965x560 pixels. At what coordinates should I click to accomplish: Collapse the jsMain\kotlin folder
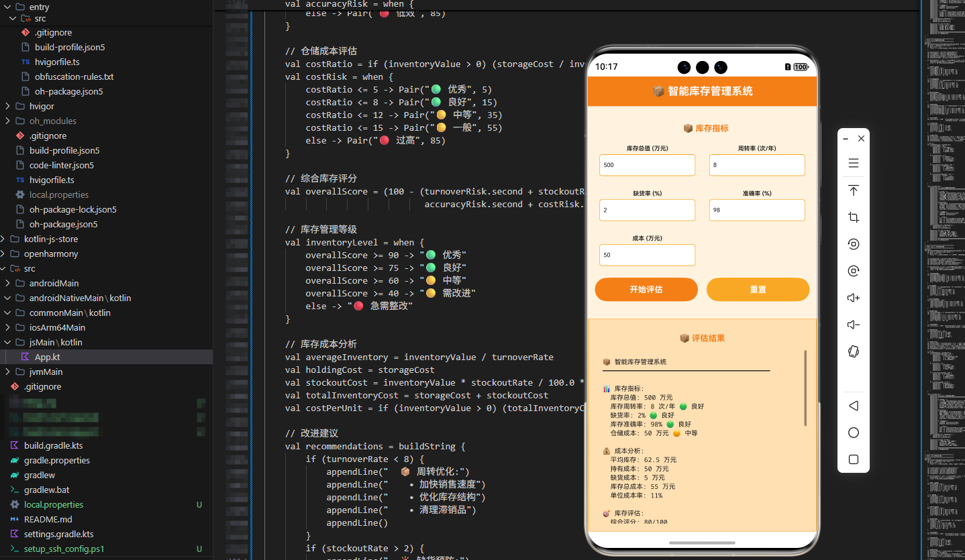click(7, 342)
